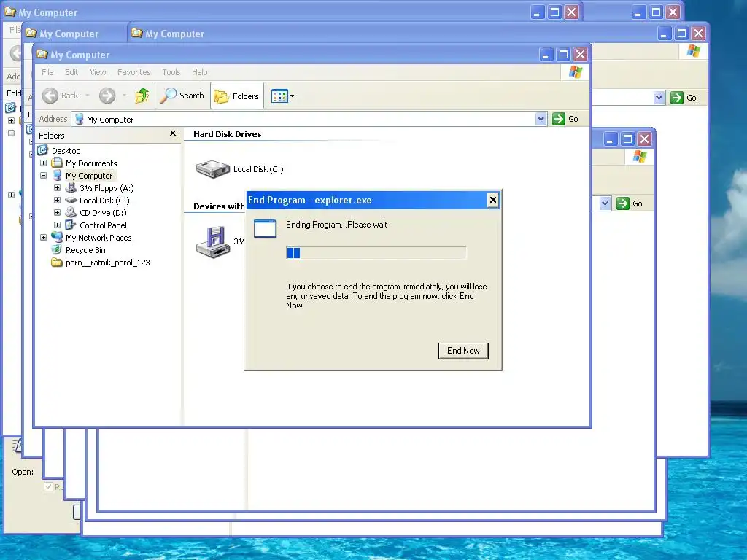Click the Up folder icon in the toolbar
The width and height of the screenshot is (747, 560).
[x=142, y=96]
